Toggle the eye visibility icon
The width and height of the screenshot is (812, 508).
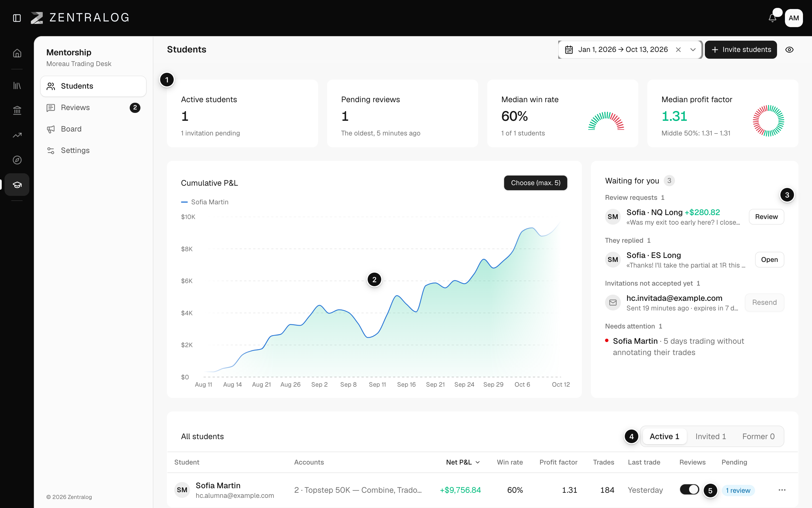pyautogui.click(x=789, y=50)
